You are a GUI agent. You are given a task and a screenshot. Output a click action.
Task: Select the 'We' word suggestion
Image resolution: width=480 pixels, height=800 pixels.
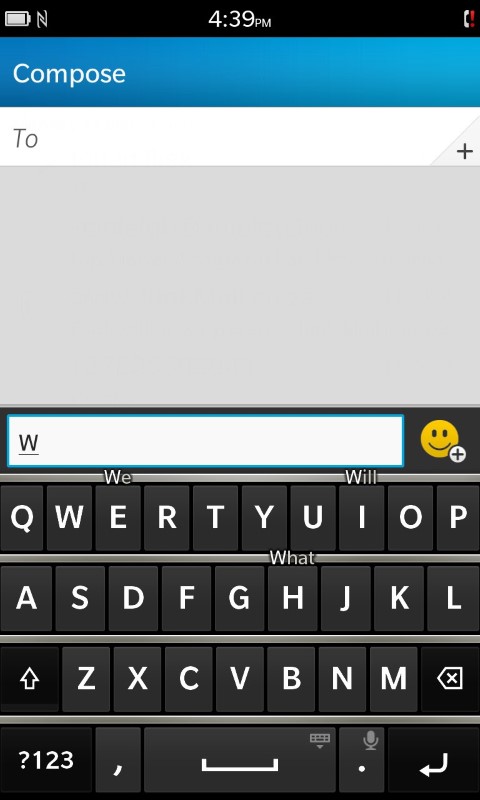click(x=118, y=478)
